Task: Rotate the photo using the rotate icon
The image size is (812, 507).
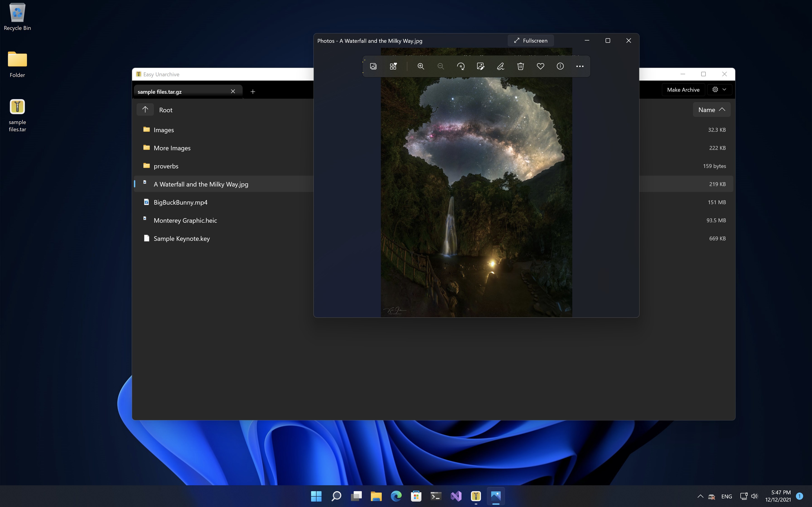Action: pos(461,66)
